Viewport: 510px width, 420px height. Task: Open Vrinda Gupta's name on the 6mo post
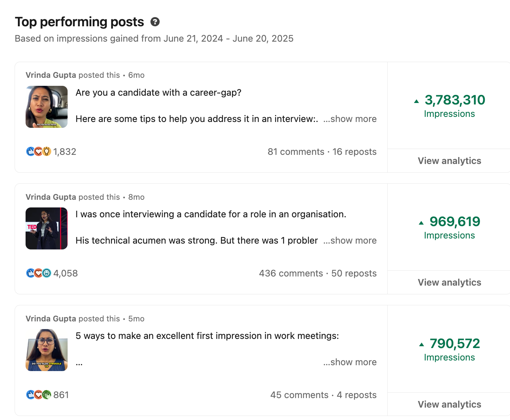pyautogui.click(x=51, y=75)
